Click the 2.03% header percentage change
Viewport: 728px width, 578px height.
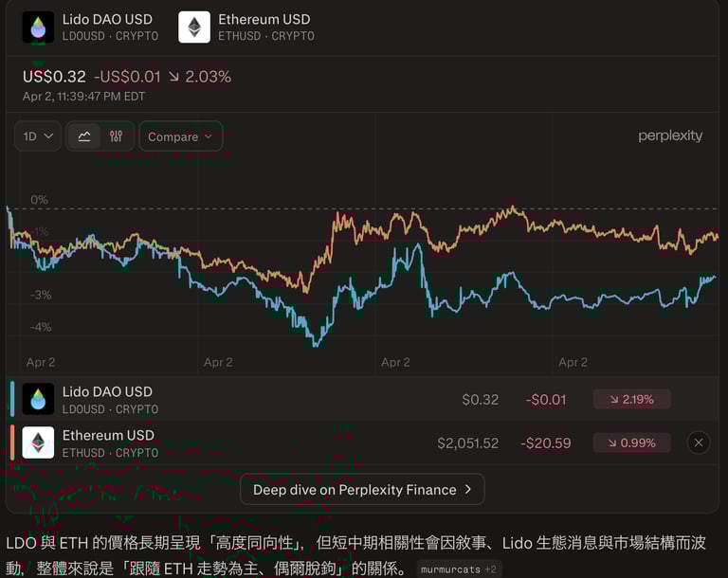click(208, 77)
